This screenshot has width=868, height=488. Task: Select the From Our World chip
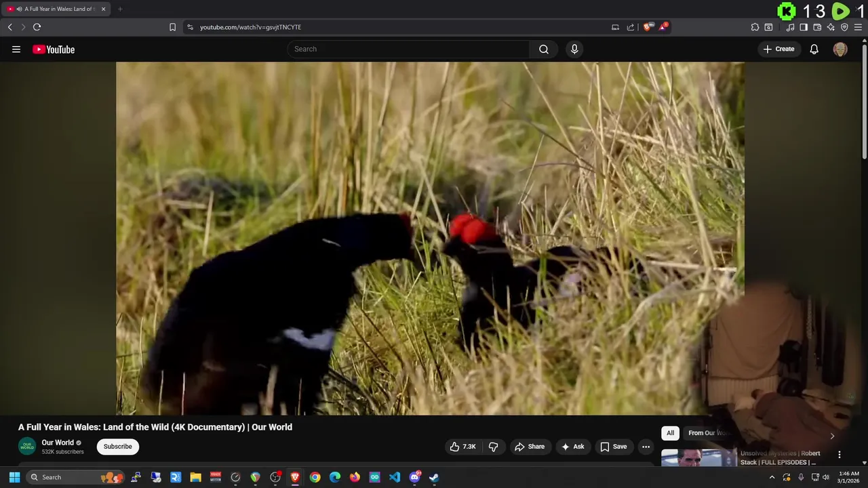click(709, 433)
